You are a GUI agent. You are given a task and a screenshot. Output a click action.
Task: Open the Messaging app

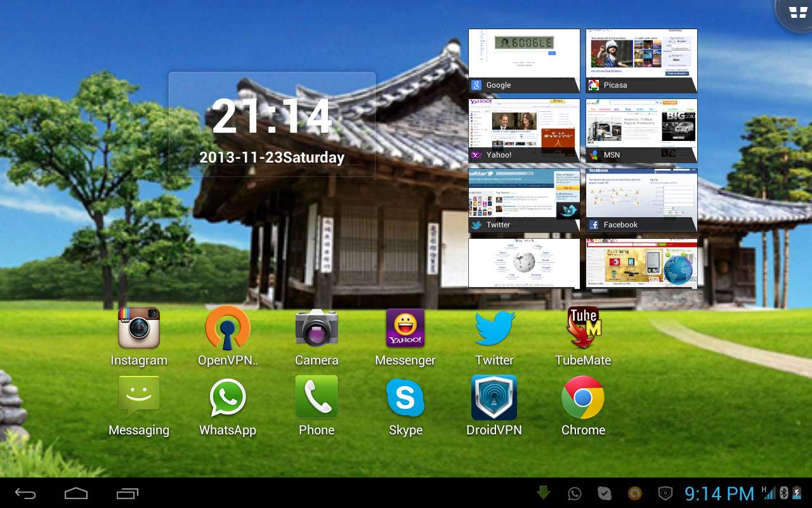138,398
